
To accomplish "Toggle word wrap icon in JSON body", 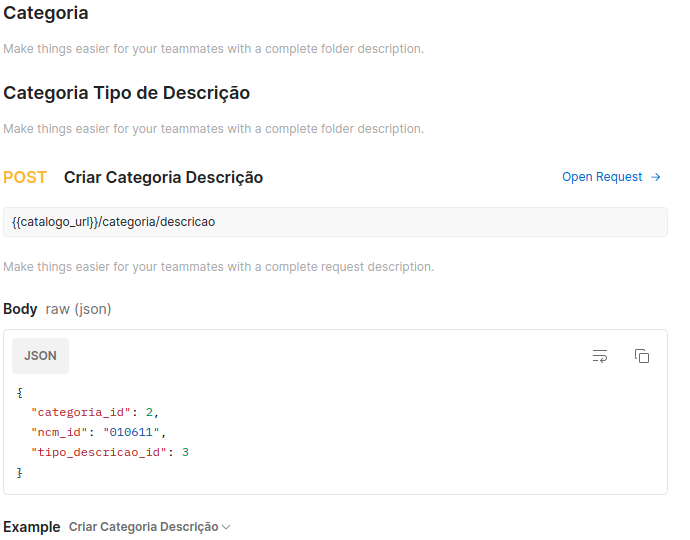I will point(600,356).
